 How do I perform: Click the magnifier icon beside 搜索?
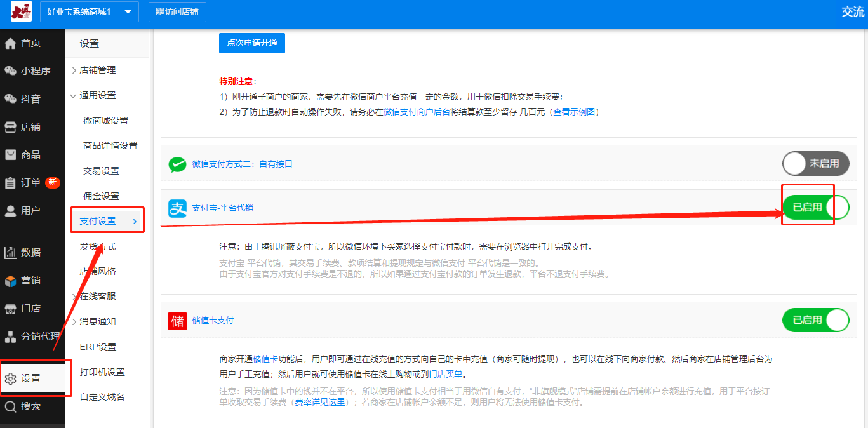coord(10,406)
